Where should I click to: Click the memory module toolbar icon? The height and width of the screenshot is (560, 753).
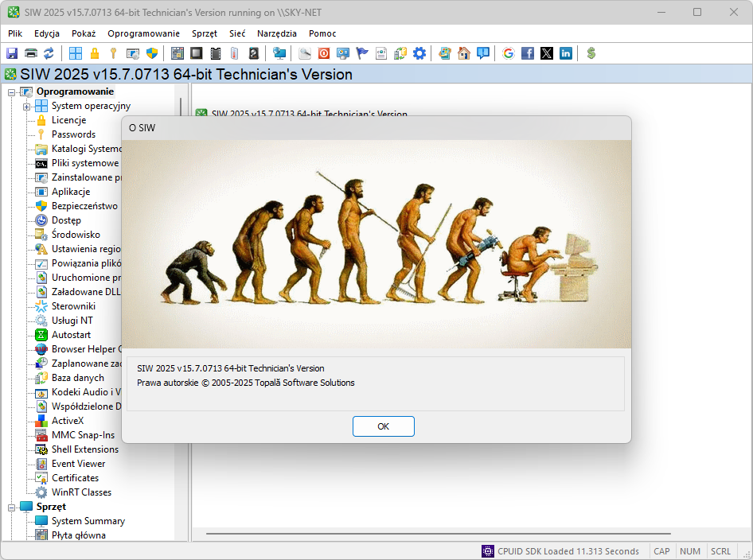click(216, 53)
